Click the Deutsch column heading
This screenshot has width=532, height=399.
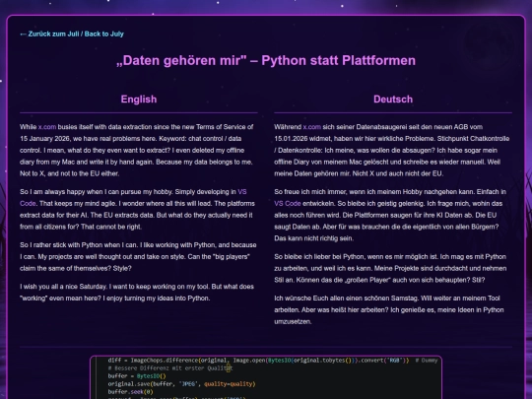point(393,100)
